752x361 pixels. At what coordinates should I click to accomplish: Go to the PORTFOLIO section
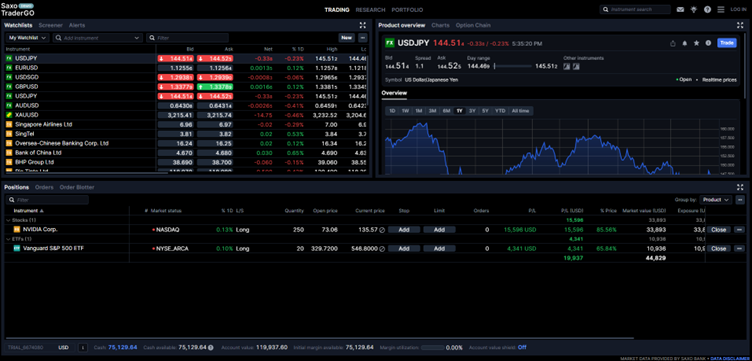point(407,10)
